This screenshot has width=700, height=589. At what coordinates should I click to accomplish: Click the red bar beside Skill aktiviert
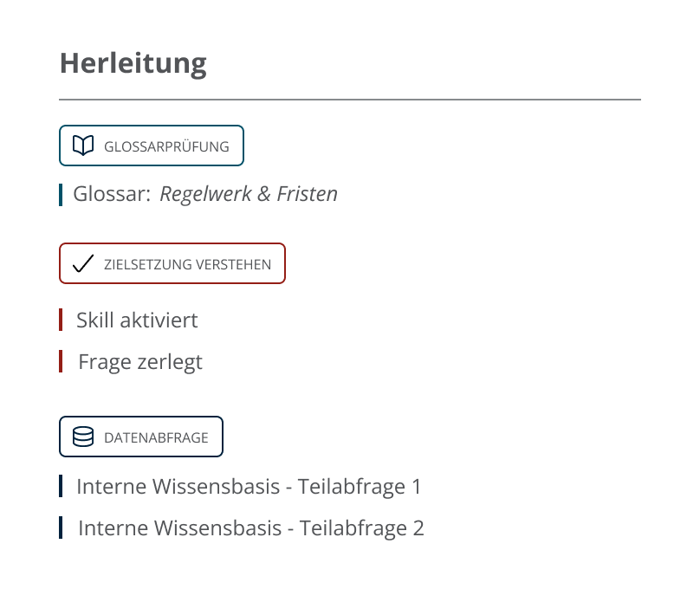point(61,320)
